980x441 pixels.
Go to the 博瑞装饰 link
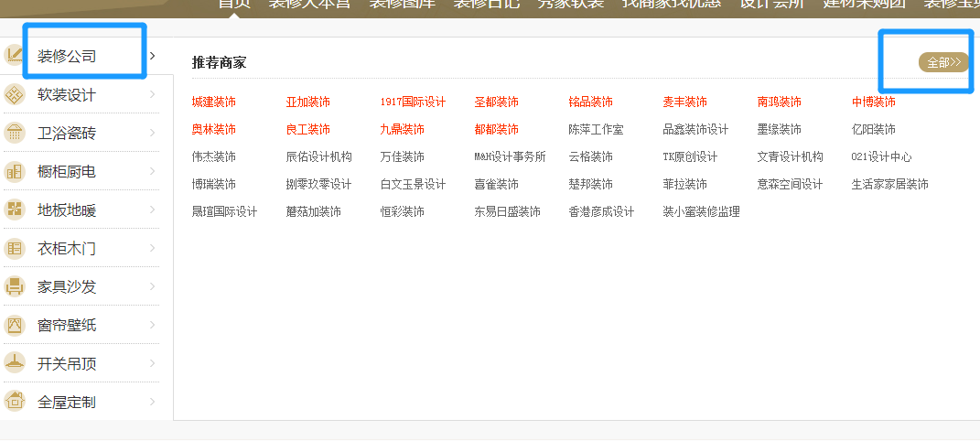[214, 184]
